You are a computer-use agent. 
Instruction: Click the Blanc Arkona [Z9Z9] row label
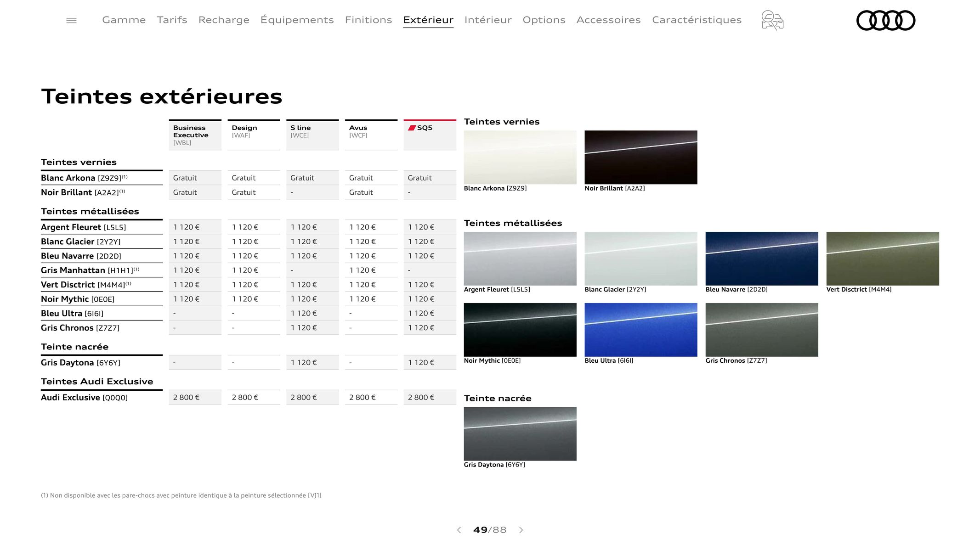(x=84, y=178)
